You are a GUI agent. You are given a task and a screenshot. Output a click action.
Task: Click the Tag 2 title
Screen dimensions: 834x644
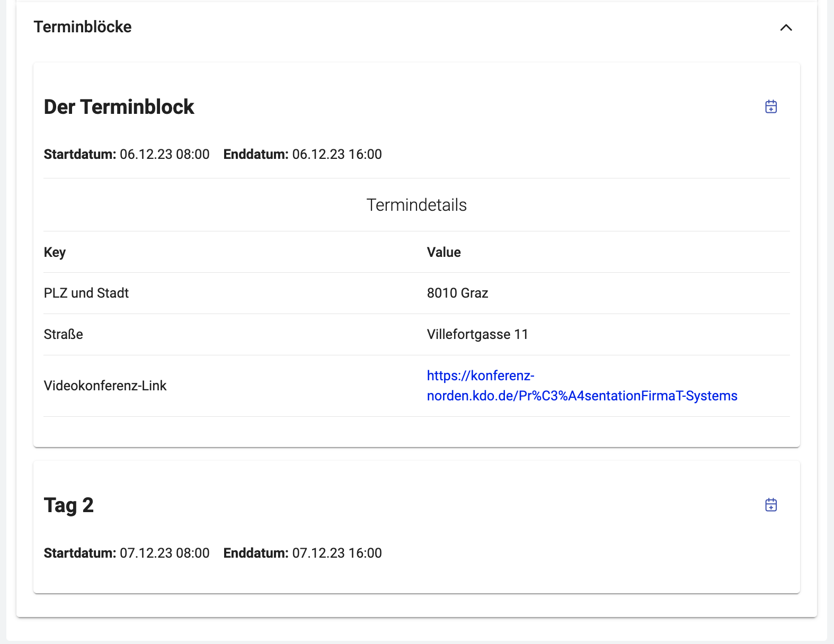[x=69, y=505]
